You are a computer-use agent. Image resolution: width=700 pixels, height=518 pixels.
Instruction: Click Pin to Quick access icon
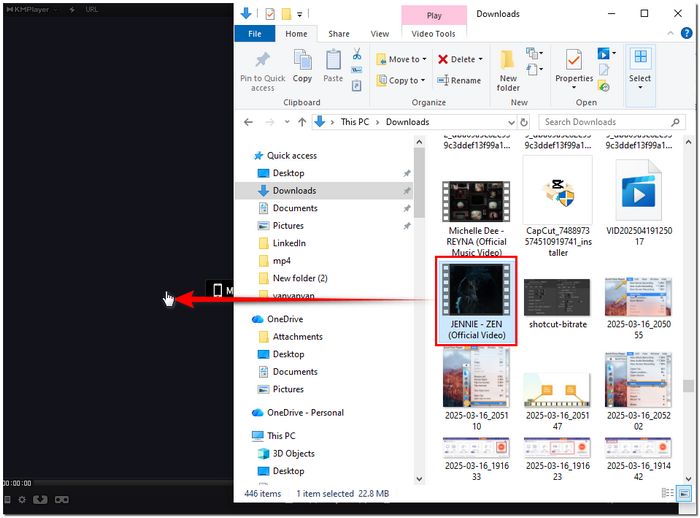pyautogui.click(x=263, y=68)
